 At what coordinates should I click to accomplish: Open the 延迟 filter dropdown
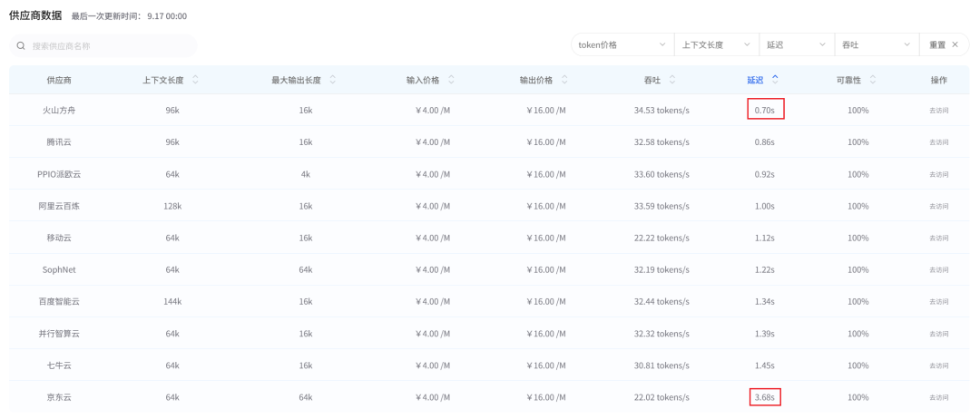(797, 45)
